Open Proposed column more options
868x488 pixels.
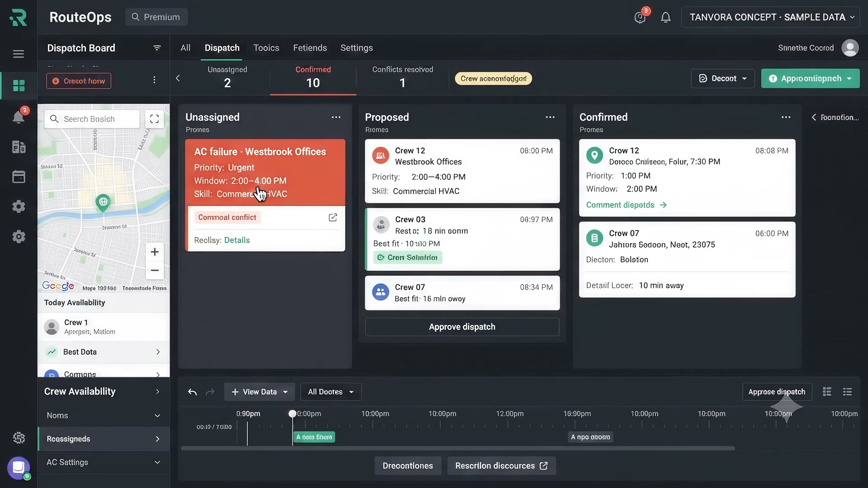click(x=550, y=117)
